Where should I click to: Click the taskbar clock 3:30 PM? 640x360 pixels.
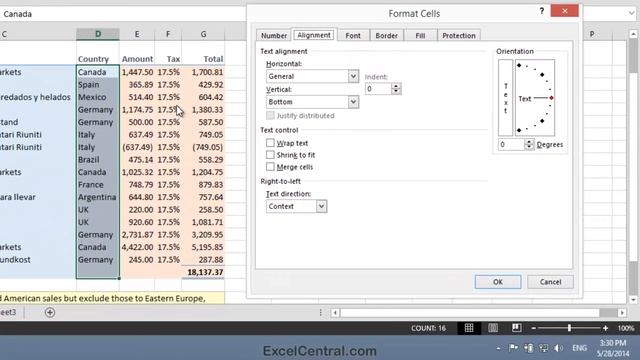coord(613,343)
